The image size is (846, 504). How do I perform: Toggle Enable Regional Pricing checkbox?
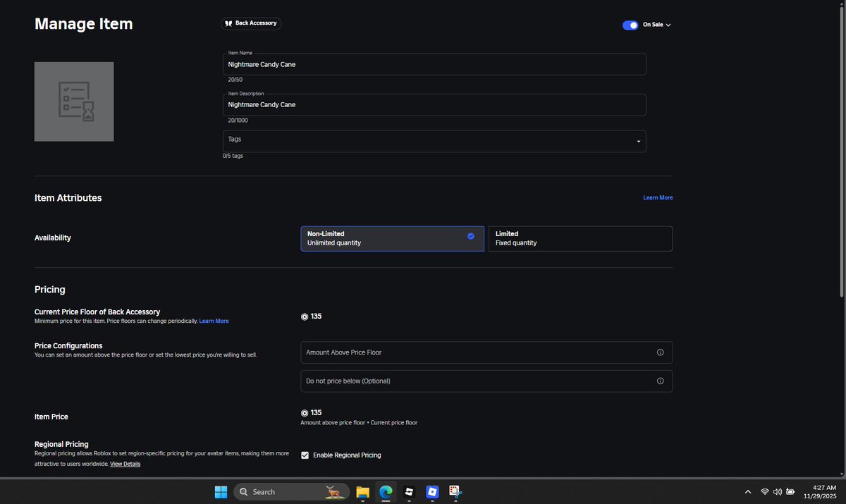point(305,455)
